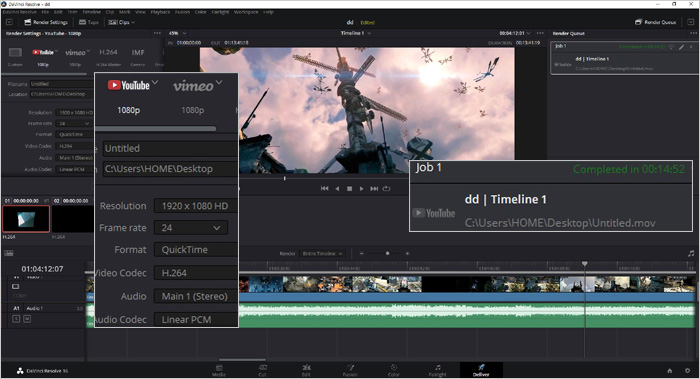The height and width of the screenshot is (379, 700).
Task: Remove Job 1 from render queue
Action: coord(691,46)
